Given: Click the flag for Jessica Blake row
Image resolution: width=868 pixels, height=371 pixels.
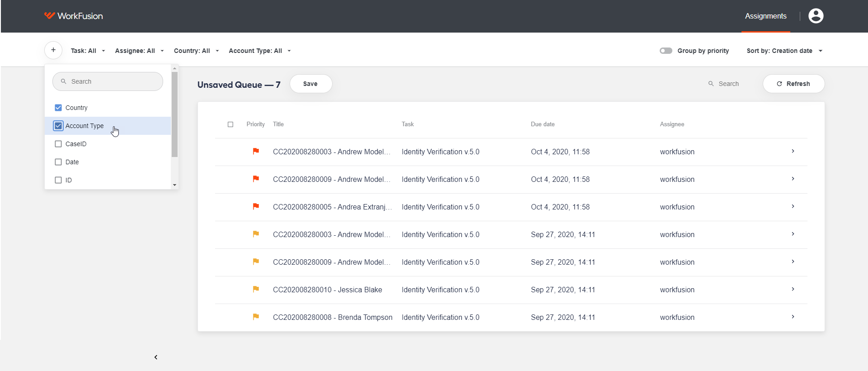Looking at the screenshot, I should click(256, 290).
